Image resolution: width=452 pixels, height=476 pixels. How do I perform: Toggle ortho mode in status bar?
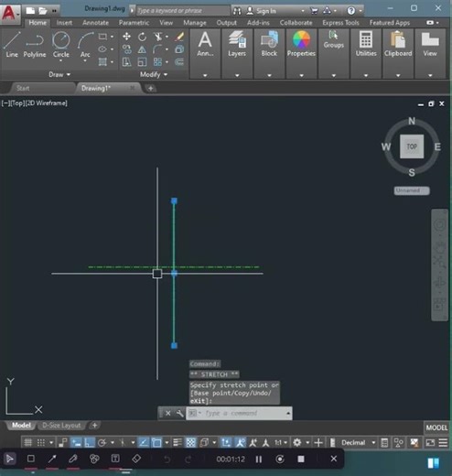[89, 442]
